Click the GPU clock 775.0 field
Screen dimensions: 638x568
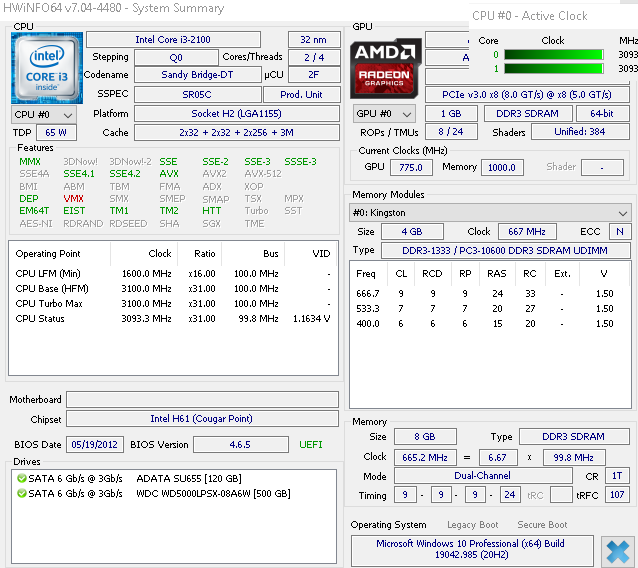[411, 167]
